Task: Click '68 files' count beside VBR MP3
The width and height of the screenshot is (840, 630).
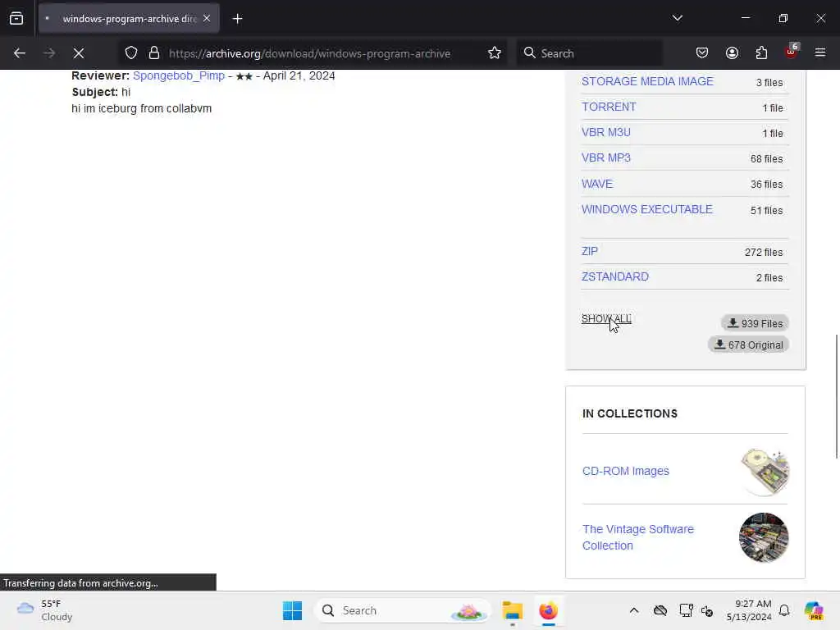Action: 767,159
